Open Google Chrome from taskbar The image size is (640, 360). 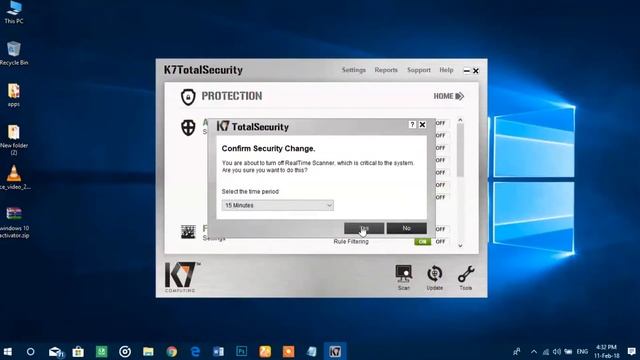(x=172, y=351)
